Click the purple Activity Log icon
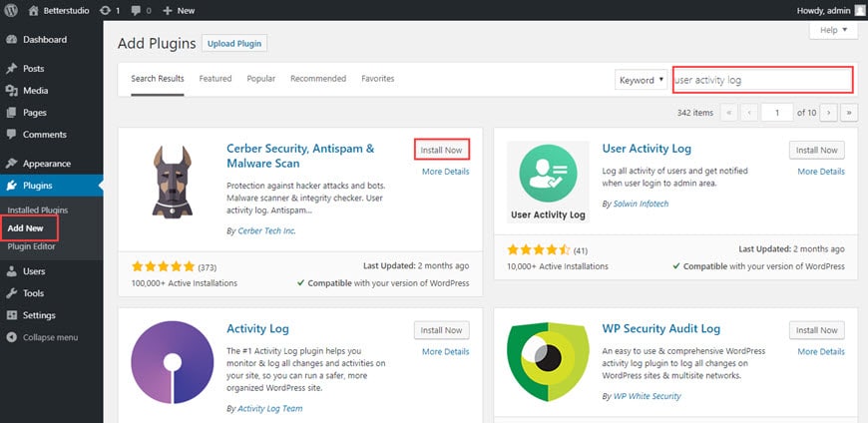This screenshot has height=423, width=868. [x=173, y=363]
